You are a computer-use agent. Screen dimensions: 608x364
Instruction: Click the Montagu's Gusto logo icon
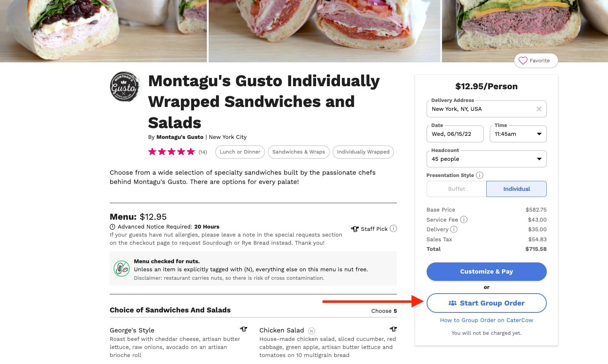point(125,87)
